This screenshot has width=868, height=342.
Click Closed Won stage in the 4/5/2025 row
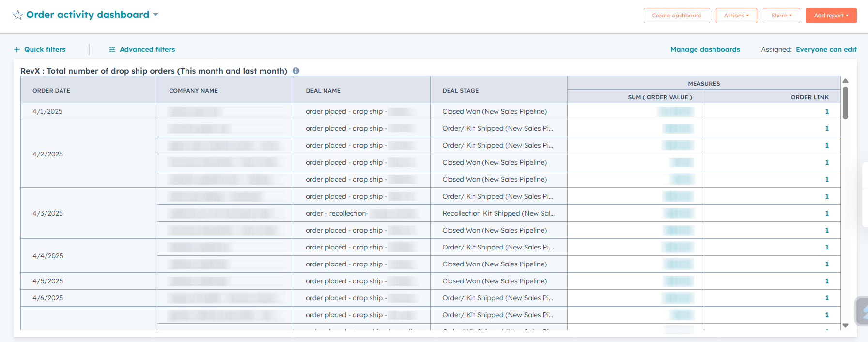pos(498,281)
